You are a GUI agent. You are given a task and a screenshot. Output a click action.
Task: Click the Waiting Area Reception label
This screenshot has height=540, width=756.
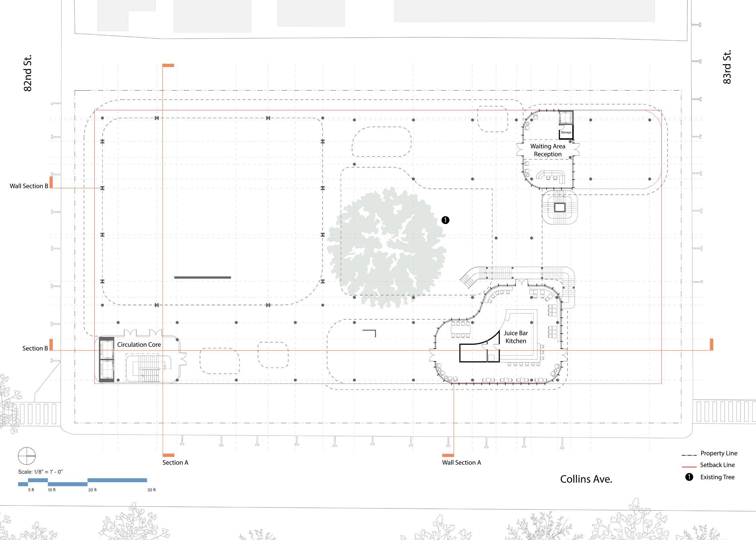(x=548, y=150)
